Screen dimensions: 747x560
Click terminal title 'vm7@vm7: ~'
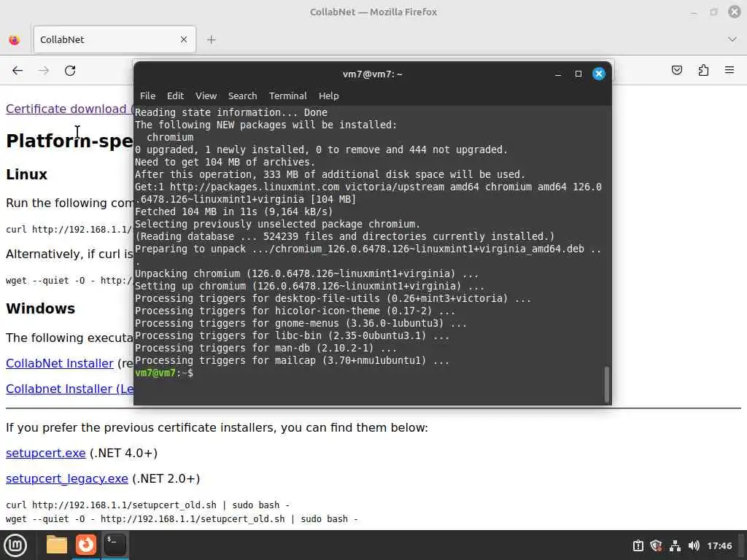[373, 74]
